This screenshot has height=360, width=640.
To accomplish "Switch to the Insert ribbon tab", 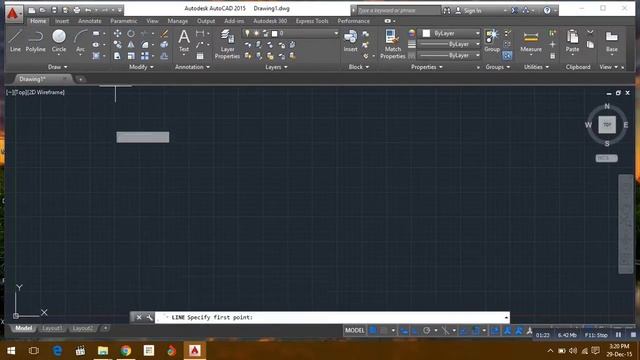I will coord(62,21).
